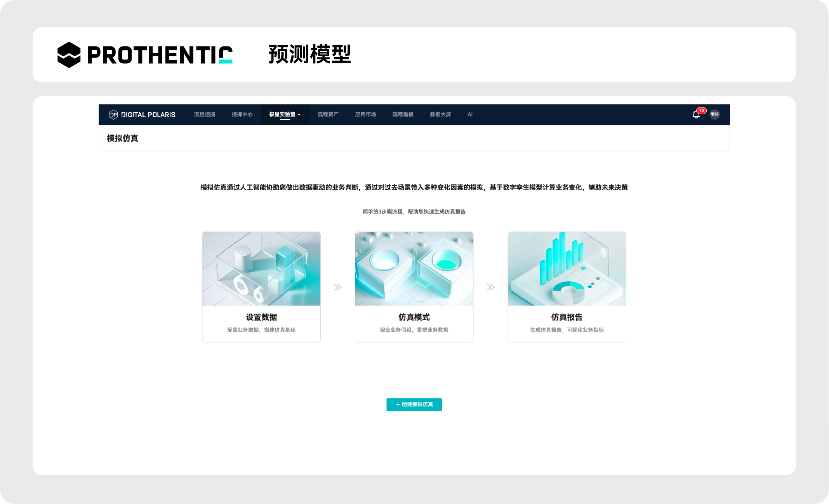Click the Prothentic hexagon logo
The height and width of the screenshot is (504, 829).
click(x=69, y=55)
